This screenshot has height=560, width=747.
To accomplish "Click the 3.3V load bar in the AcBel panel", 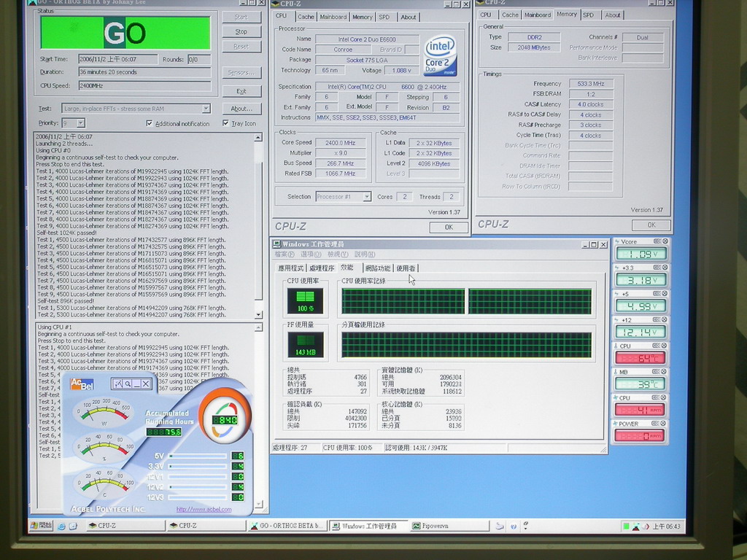I will (x=198, y=466).
